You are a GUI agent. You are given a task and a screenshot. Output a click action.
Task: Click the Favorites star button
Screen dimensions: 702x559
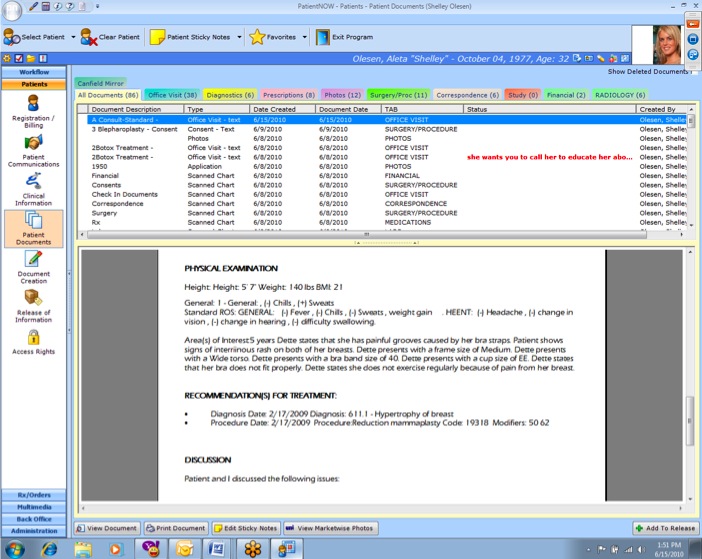(273, 37)
